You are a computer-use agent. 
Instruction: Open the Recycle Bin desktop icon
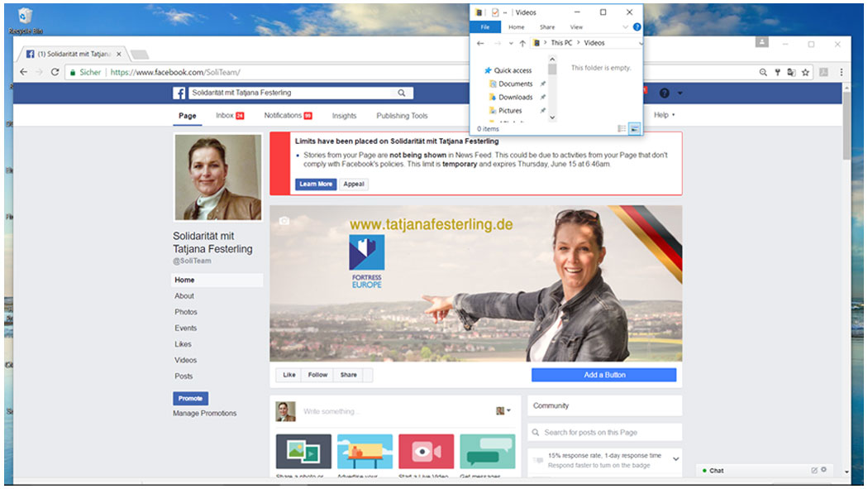[25, 21]
